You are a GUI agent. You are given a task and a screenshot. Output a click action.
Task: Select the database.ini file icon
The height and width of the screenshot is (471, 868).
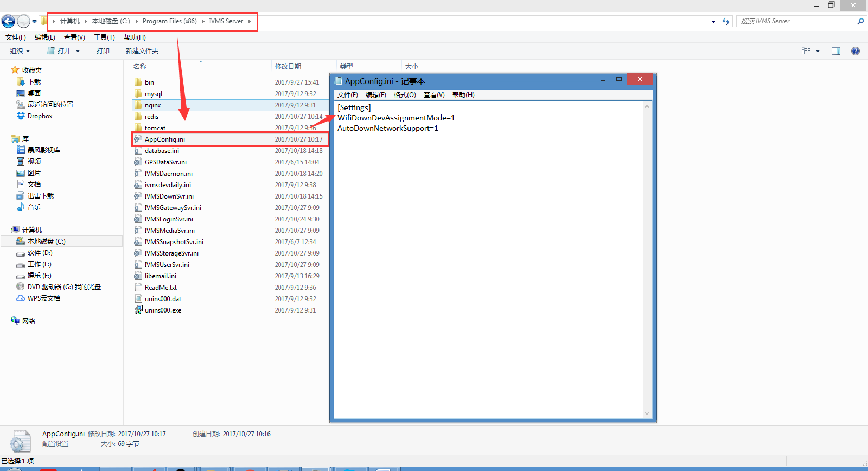[138, 151]
